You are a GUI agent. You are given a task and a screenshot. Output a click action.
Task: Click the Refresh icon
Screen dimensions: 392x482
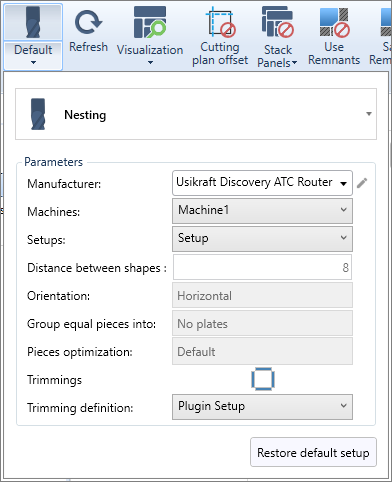click(88, 23)
